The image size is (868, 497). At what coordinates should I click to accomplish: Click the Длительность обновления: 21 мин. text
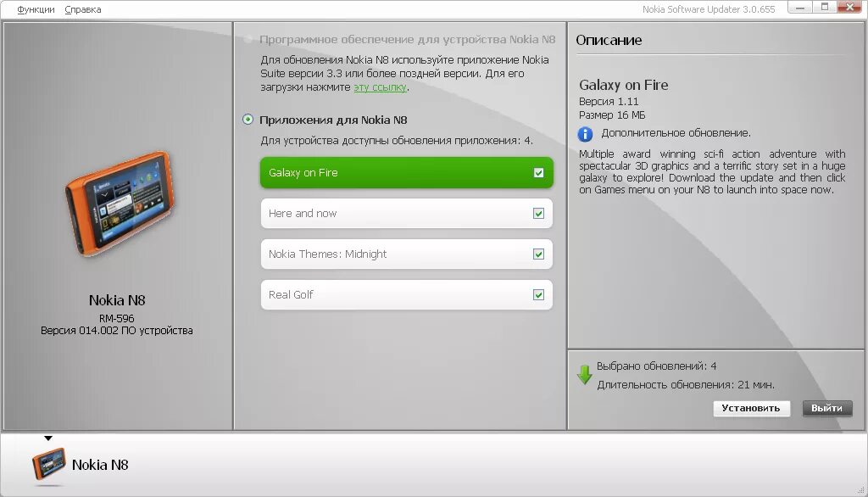click(685, 384)
